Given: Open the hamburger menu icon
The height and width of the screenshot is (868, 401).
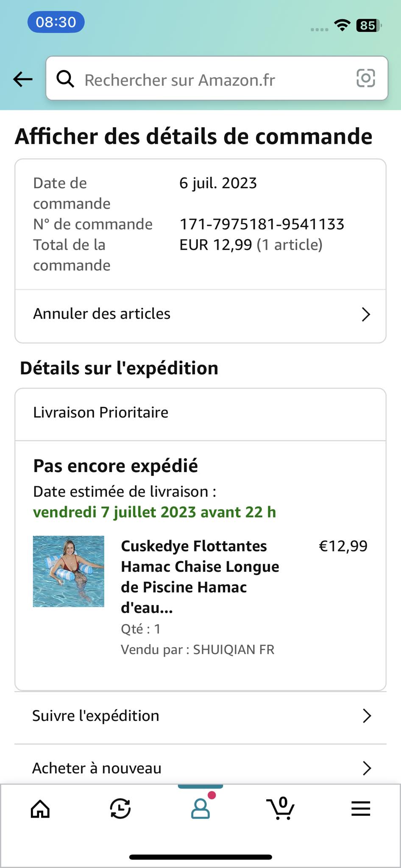Looking at the screenshot, I should pos(361,809).
